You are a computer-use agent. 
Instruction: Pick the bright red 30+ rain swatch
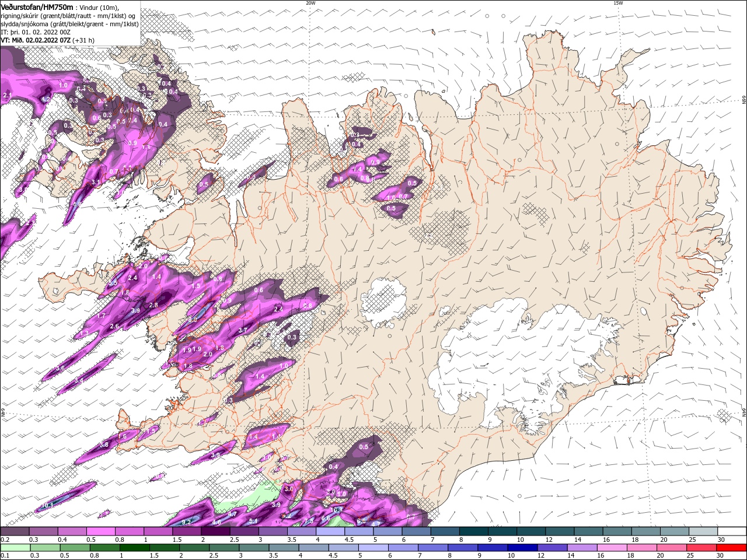click(732, 548)
